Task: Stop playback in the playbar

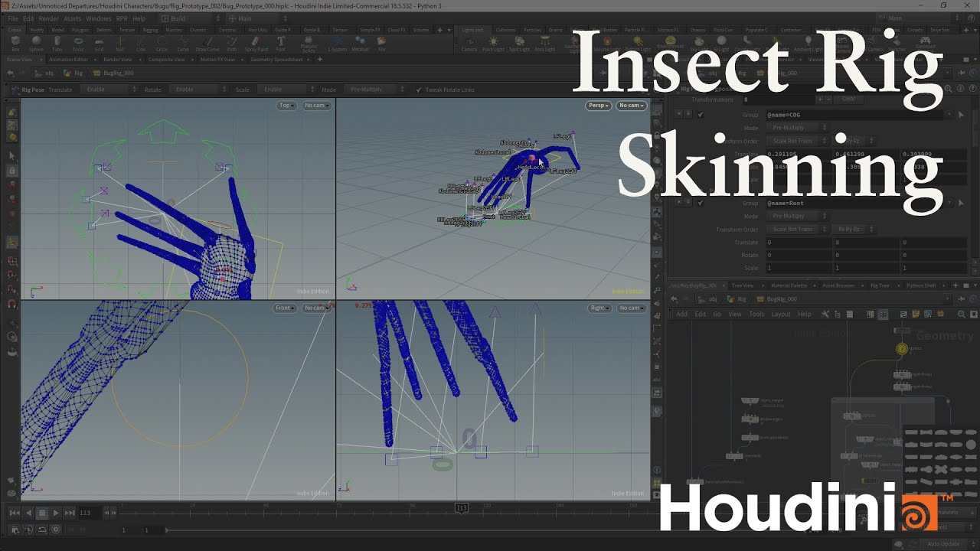Action: 42,513
